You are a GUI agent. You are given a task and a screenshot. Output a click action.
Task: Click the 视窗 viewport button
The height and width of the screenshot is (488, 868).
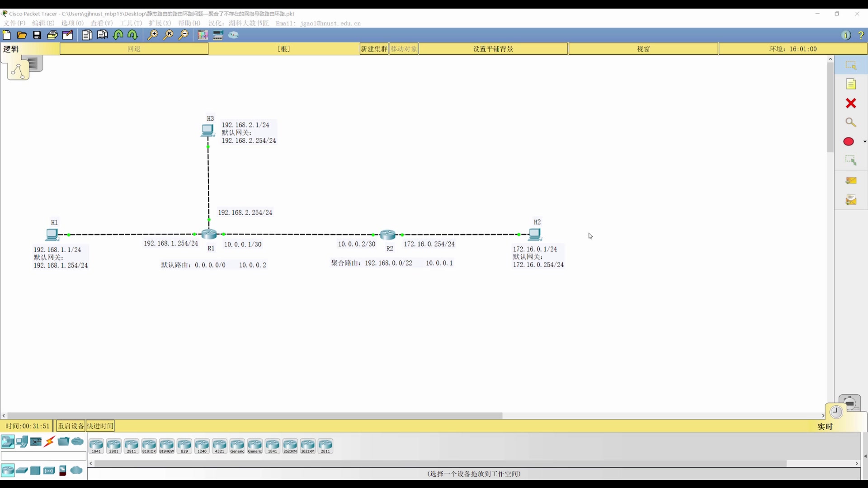point(643,49)
